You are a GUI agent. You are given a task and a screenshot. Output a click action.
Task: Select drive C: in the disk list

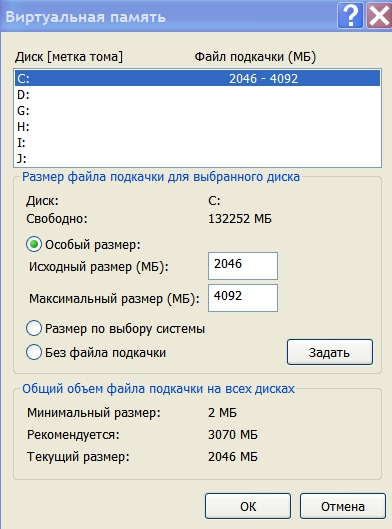198,78
